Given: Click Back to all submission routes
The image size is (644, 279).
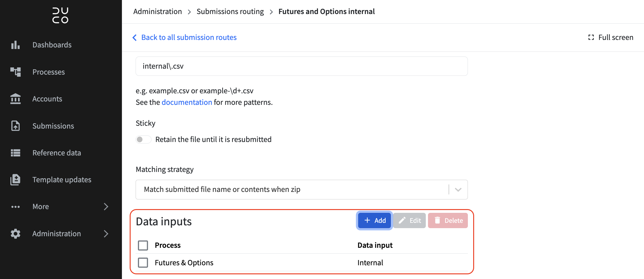Looking at the screenshot, I should tap(189, 37).
